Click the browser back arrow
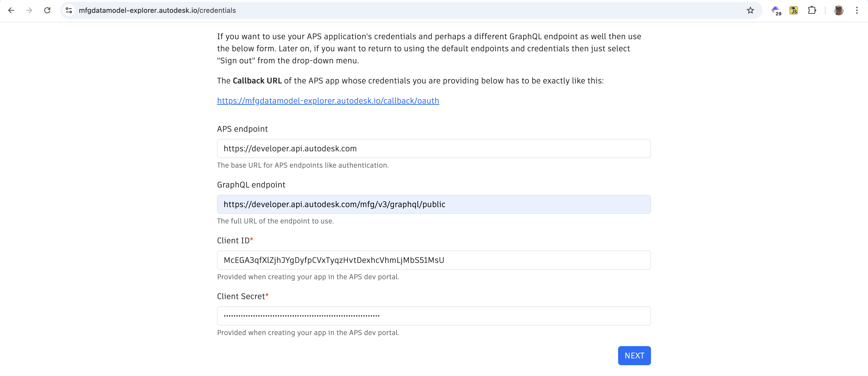 tap(11, 11)
